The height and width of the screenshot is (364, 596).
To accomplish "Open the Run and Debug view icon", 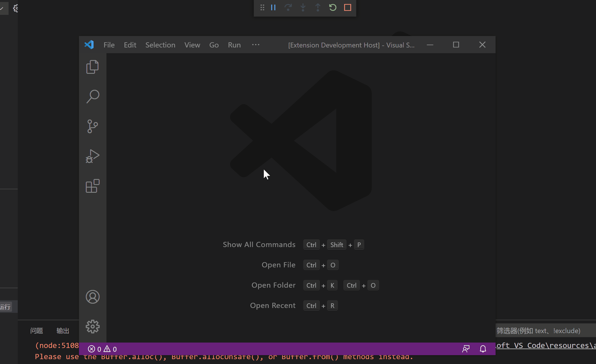I will pos(92,156).
